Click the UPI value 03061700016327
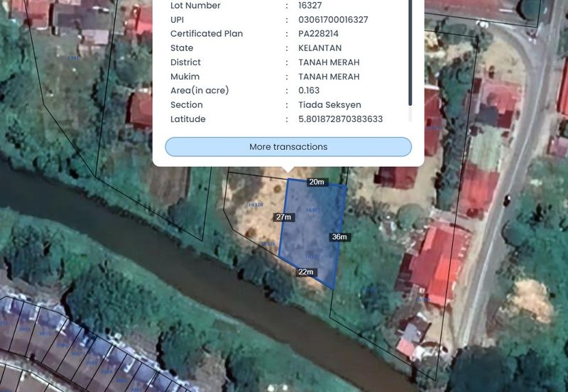 click(x=333, y=20)
